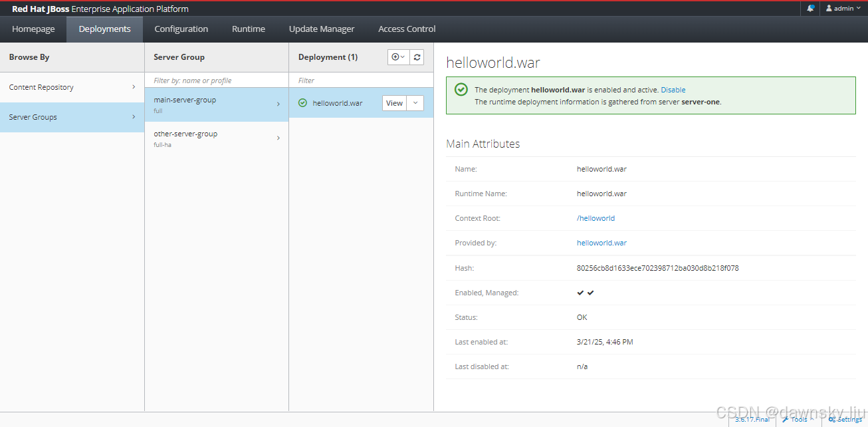
Task: Click the deployment filter field
Action: pyautogui.click(x=361, y=80)
